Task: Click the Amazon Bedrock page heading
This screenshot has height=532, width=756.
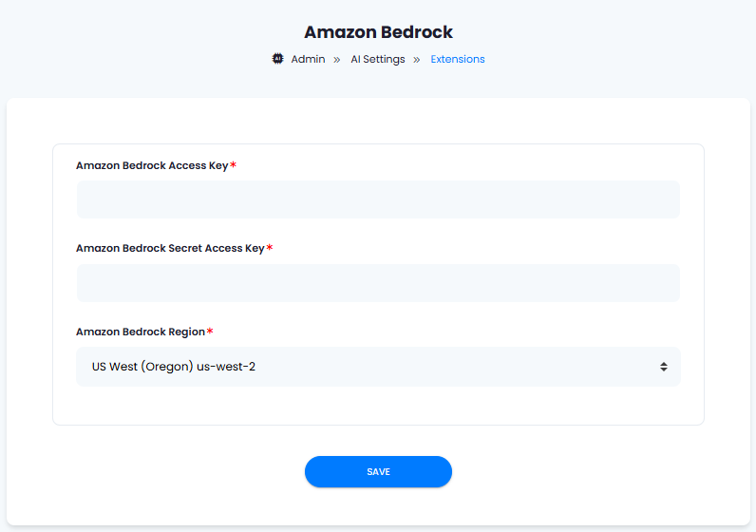Action: coord(379,32)
